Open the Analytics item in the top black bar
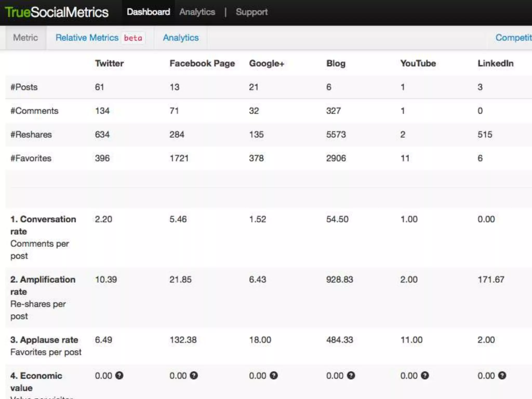This screenshot has width=532, height=399. pos(197,12)
